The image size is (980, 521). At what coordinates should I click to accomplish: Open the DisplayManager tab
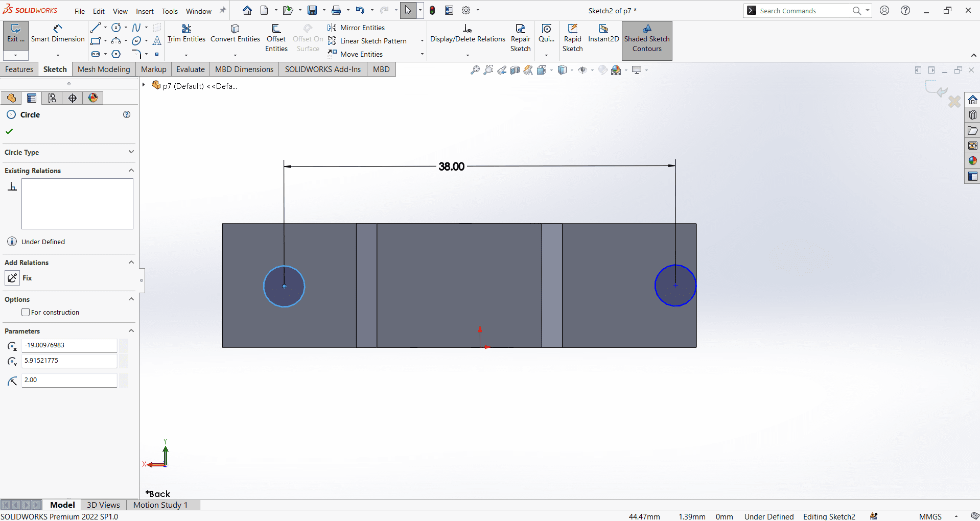pyautogui.click(x=93, y=98)
